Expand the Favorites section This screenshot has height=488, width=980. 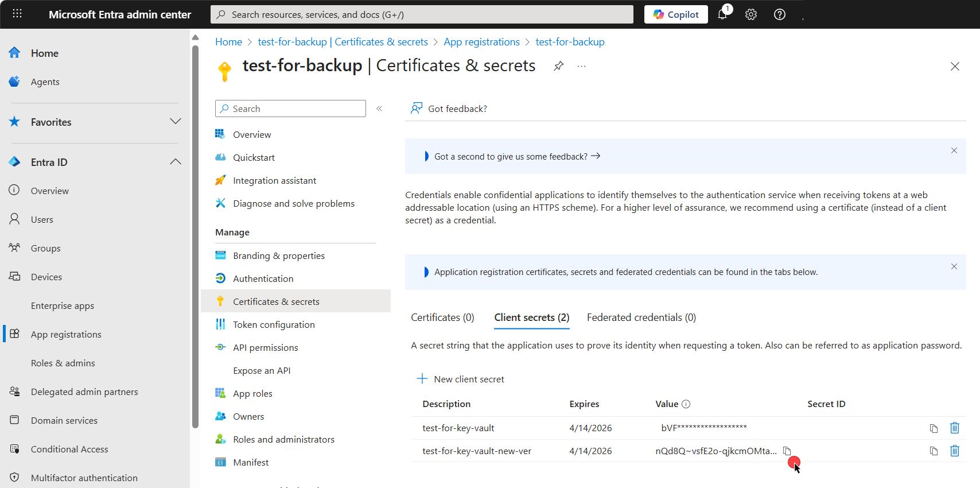[x=176, y=121]
